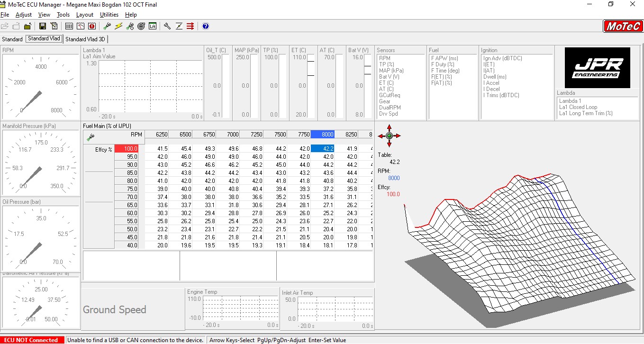The width and height of the screenshot is (644, 344).
Task: Open help via blue question mark icon
Action: tap(205, 26)
